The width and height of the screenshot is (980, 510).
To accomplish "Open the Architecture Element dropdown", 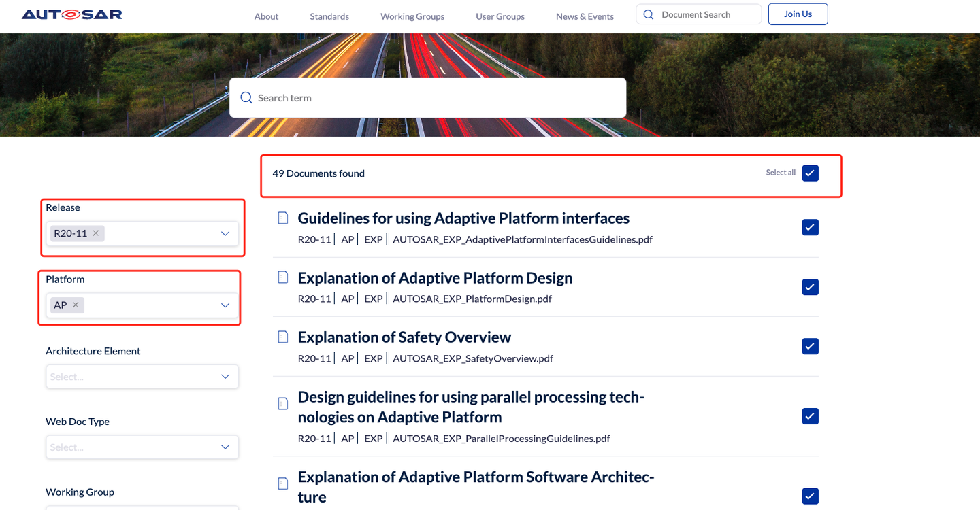I will click(225, 377).
